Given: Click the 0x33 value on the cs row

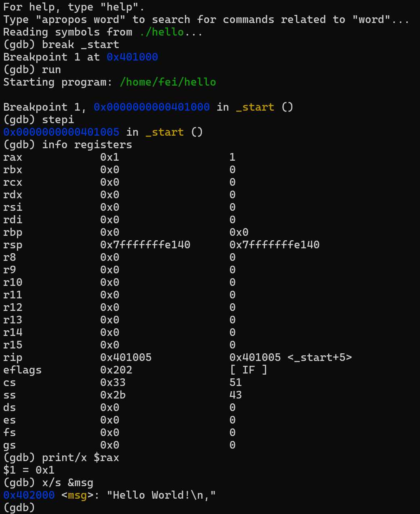Looking at the screenshot, I should [113, 382].
